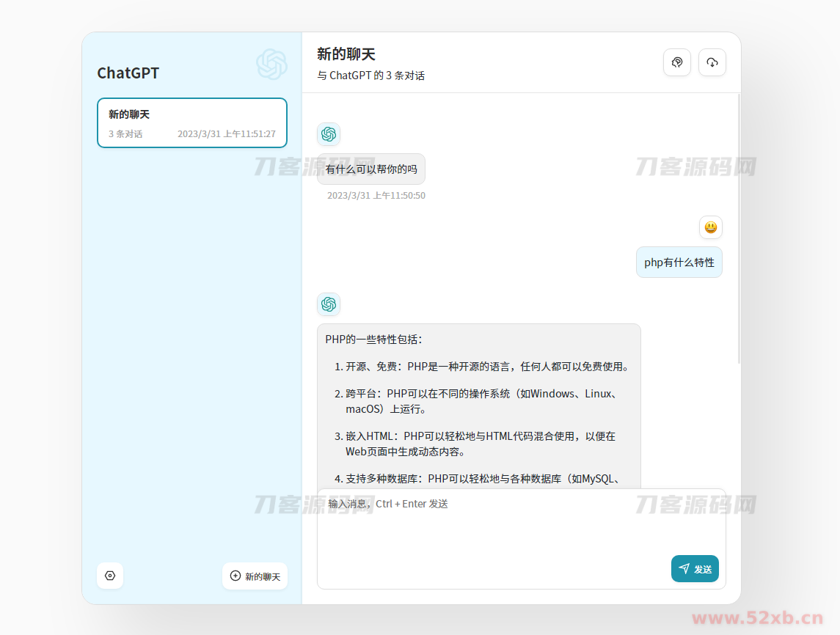Click the 嵌入HTML list item in the reply
The height and width of the screenshot is (635, 840).
[481, 444]
